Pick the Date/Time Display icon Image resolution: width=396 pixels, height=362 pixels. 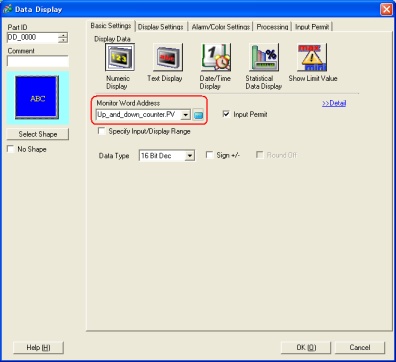click(x=216, y=57)
